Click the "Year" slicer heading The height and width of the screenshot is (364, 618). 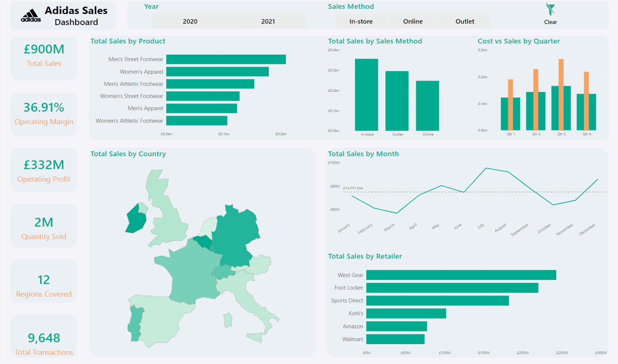coord(151,6)
